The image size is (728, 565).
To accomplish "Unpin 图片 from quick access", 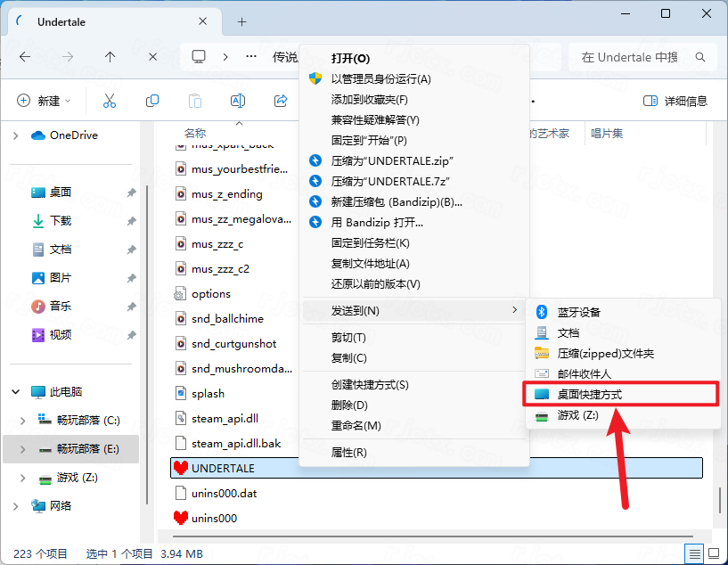I will [x=131, y=278].
